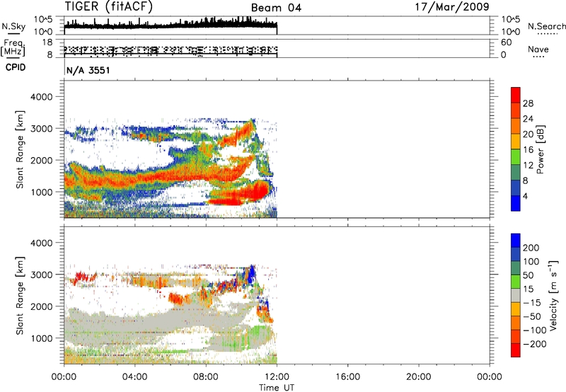Select the 'Freq. [MHz]' axis label
The image size is (566, 392).
tap(13, 48)
